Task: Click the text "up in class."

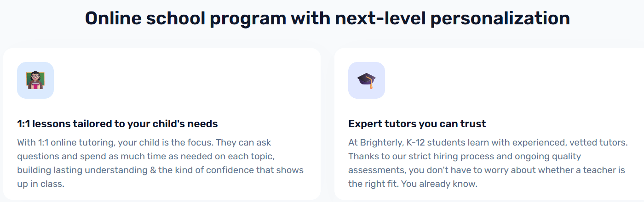Action: [40, 184]
